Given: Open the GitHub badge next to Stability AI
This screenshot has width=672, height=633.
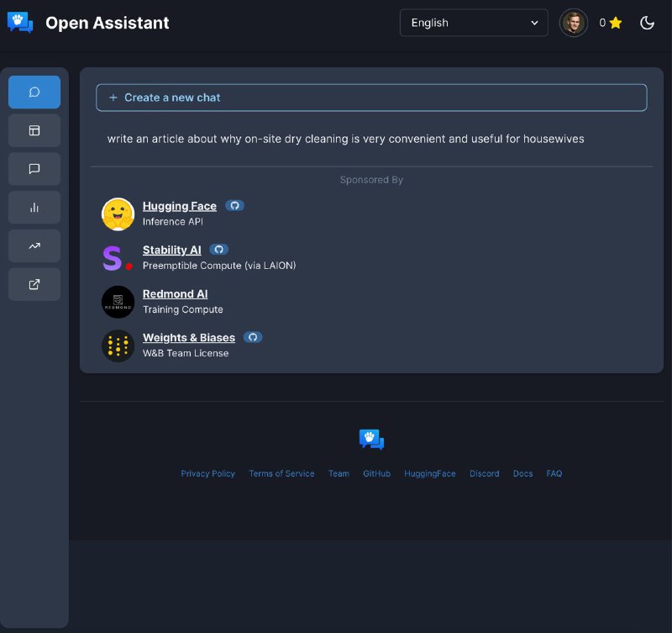Looking at the screenshot, I should tap(219, 249).
